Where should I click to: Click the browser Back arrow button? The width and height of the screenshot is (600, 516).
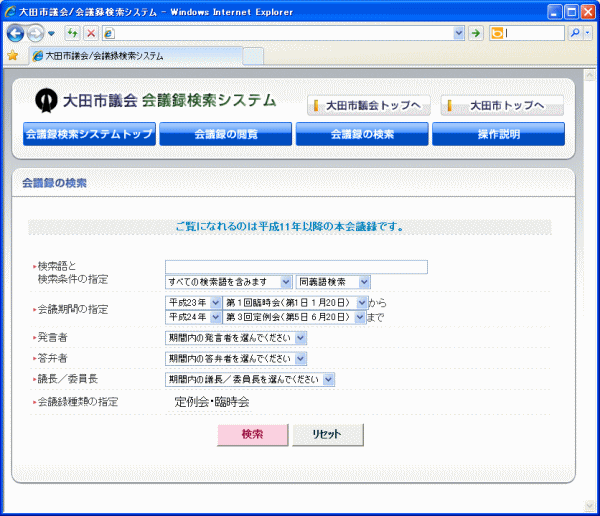pyautogui.click(x=15, y=33)
